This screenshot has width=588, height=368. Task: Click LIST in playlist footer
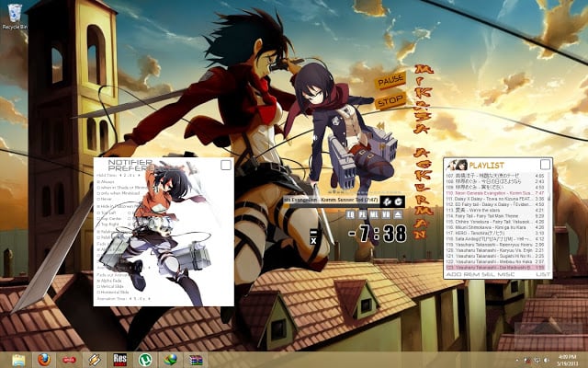tap(544, 274)
